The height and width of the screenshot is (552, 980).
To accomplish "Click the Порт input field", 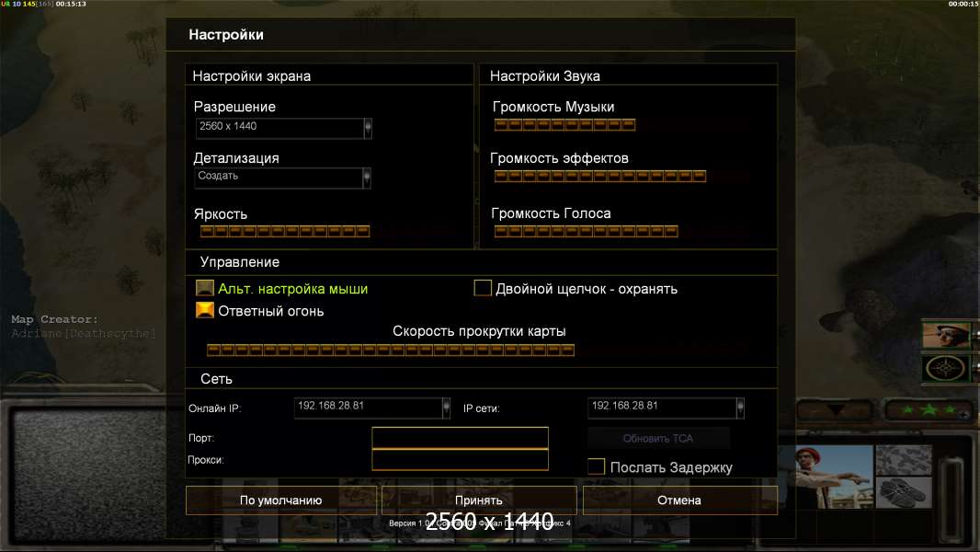I will [x=460, y=438].
